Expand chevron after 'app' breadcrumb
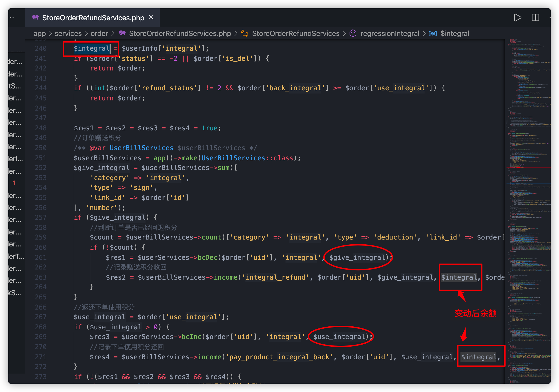 50,33
